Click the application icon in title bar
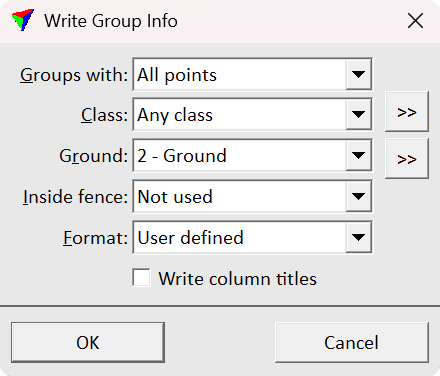This screenshot has width=440, height=376. (x=23, y=20)
